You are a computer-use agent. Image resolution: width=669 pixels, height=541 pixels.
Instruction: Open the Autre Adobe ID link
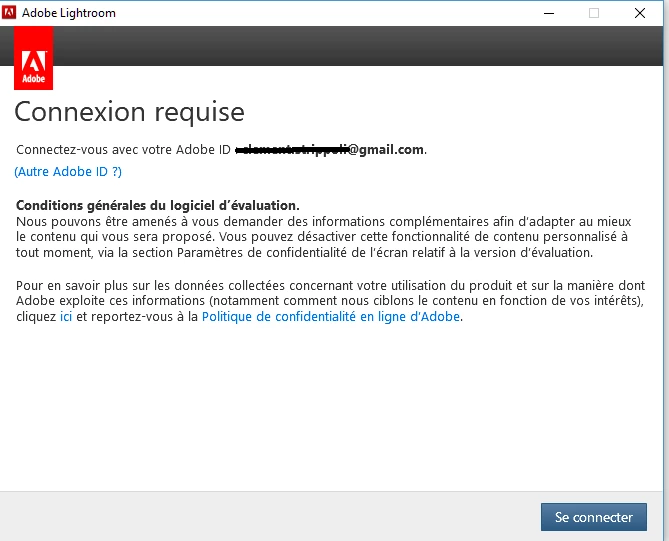click(x=68, y=172)
